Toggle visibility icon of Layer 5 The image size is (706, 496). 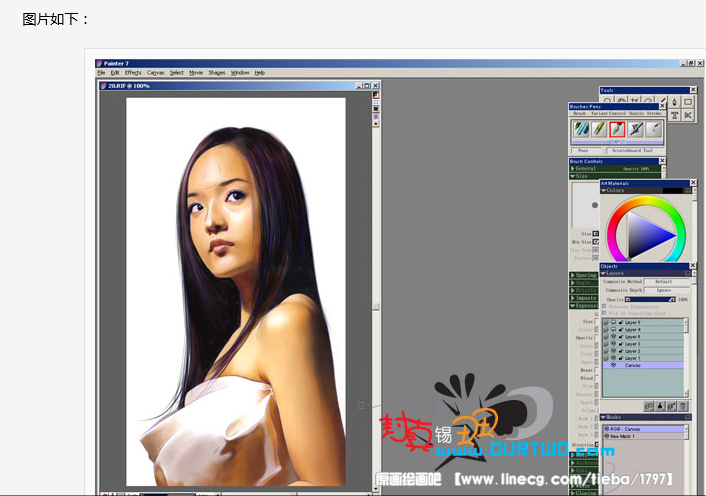(x=613, y=322)
